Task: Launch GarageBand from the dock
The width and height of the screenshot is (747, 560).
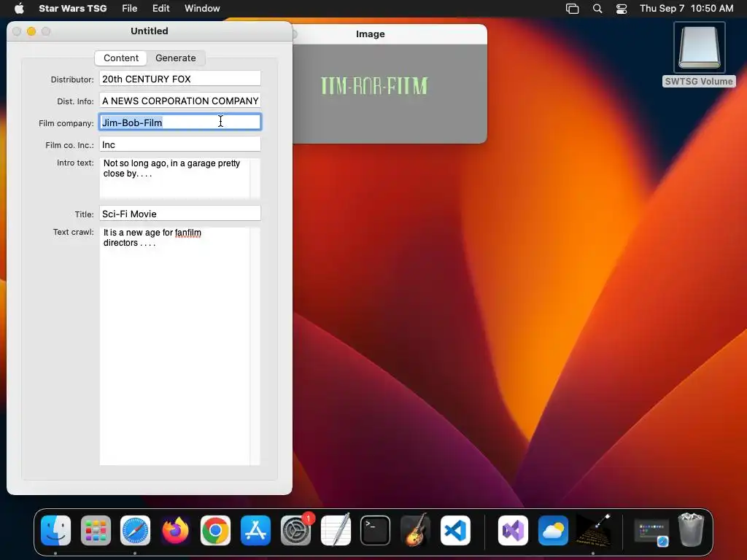Action: [x=415, y=530]
